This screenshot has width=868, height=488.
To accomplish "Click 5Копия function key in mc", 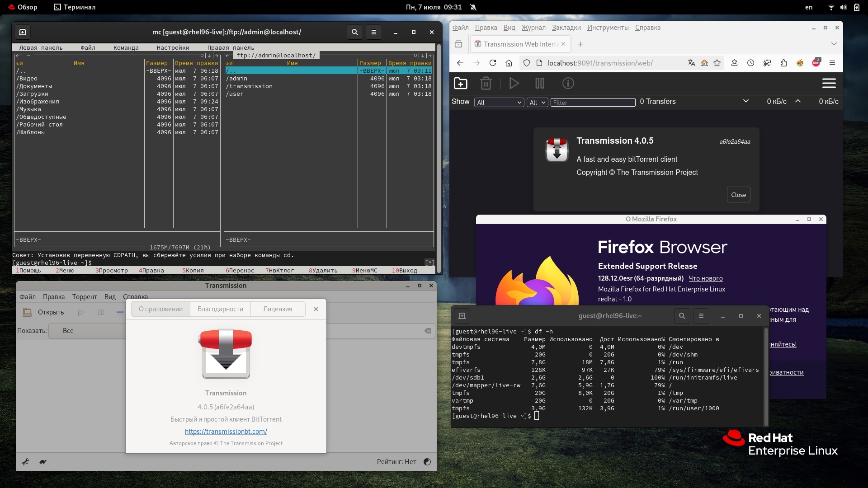I will coord(193,271).
